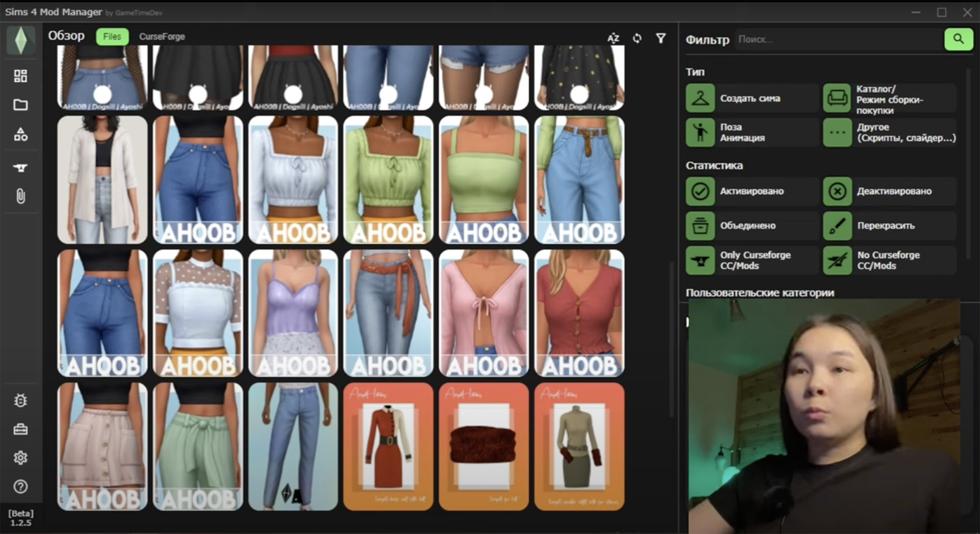
Task: Select the orange card red dress thumbnail
Action: point(389,447)
